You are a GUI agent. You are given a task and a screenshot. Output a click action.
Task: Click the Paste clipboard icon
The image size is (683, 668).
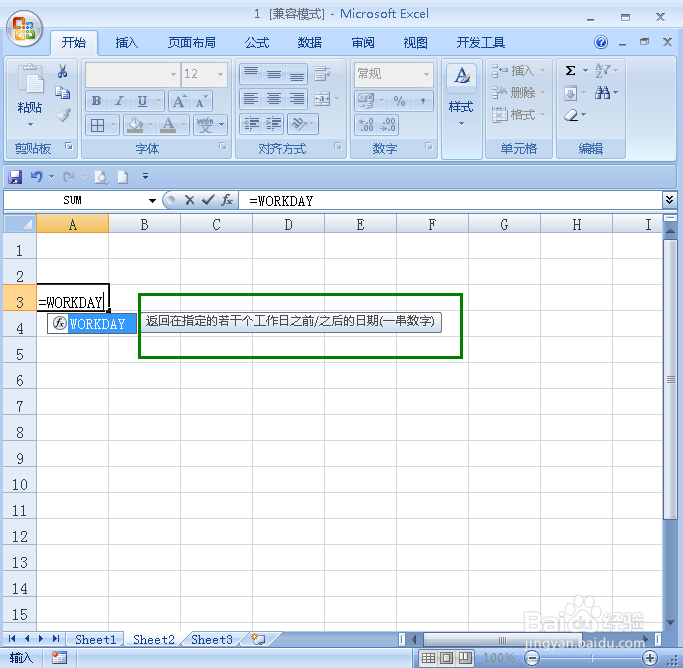30,79
